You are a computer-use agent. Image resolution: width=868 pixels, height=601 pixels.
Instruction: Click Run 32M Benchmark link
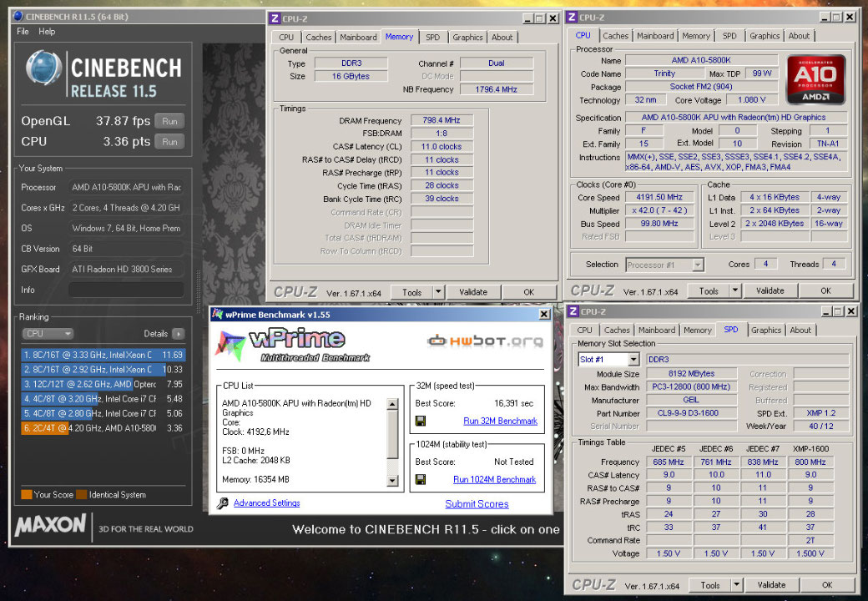click(x=501, y=422)
